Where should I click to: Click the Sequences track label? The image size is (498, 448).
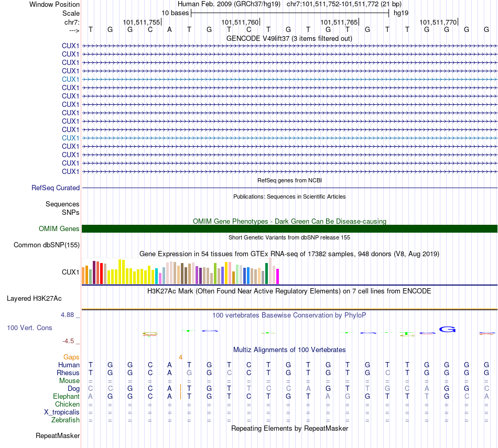point(62,204)
